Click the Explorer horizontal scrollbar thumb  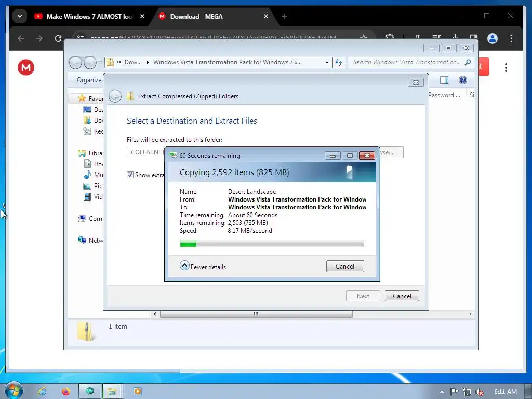pyautogui.click(x=256, y=314)
